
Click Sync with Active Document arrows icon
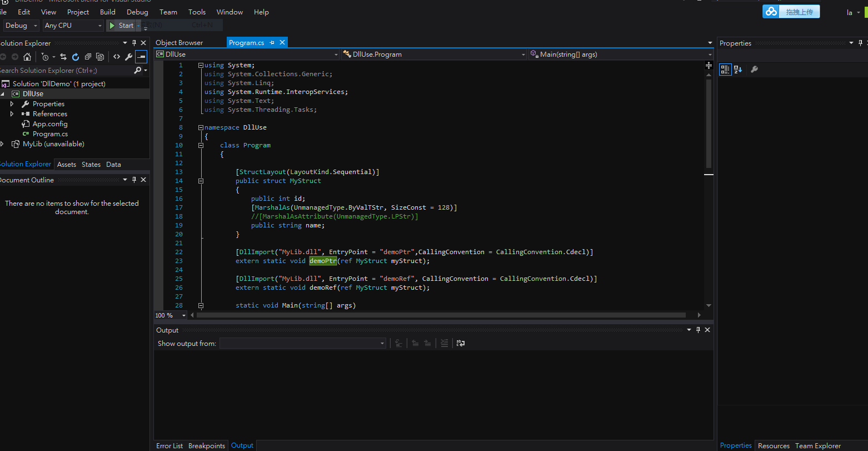click(63, 57)
